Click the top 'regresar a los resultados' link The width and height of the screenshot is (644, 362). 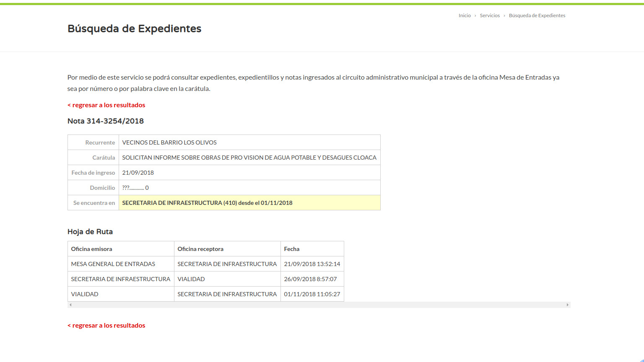106,105
